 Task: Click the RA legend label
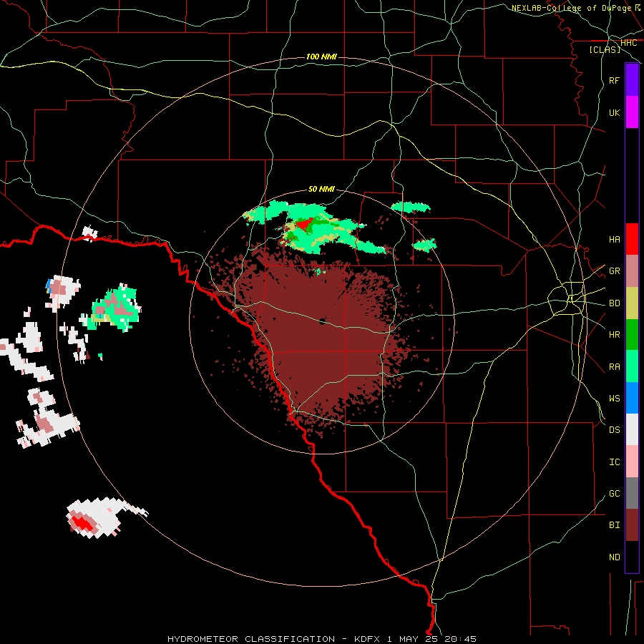point(614,367)
